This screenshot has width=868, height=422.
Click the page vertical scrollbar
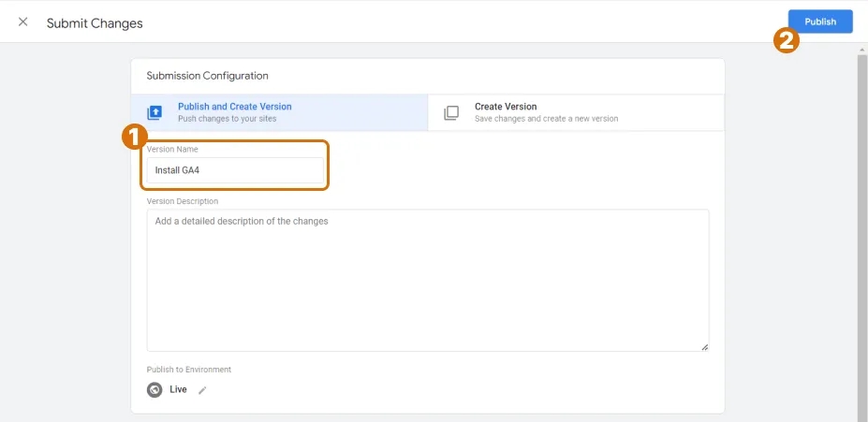click(862, 238)
